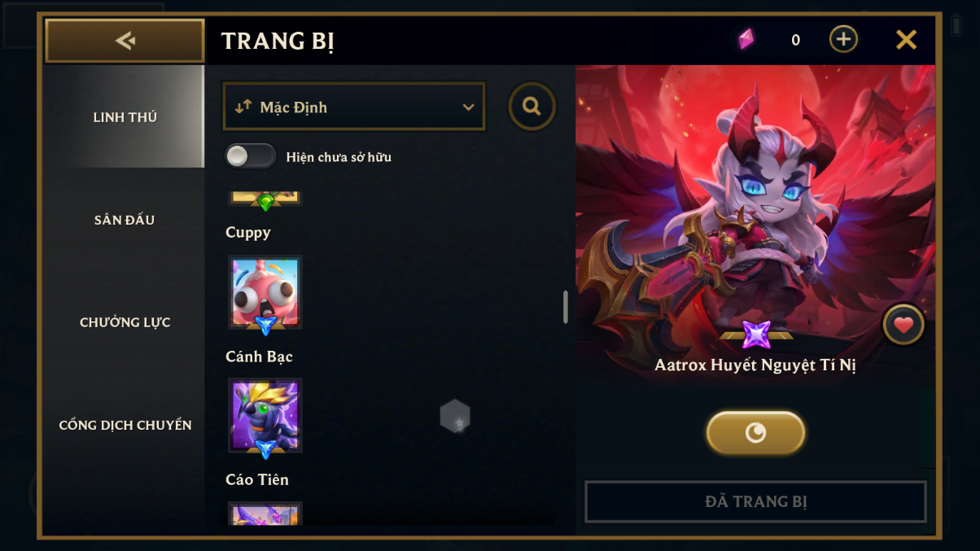Add currency with the plus icon
980x551 pixels.
pos(843,39)
